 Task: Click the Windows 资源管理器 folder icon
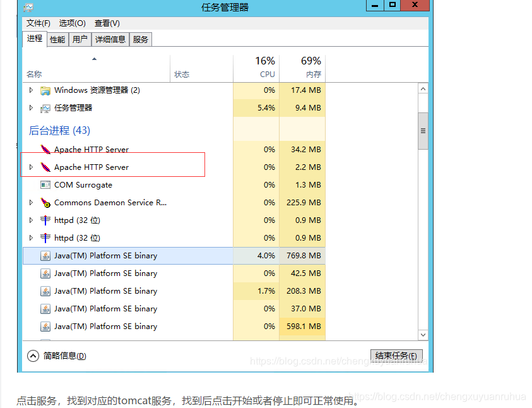45,90
